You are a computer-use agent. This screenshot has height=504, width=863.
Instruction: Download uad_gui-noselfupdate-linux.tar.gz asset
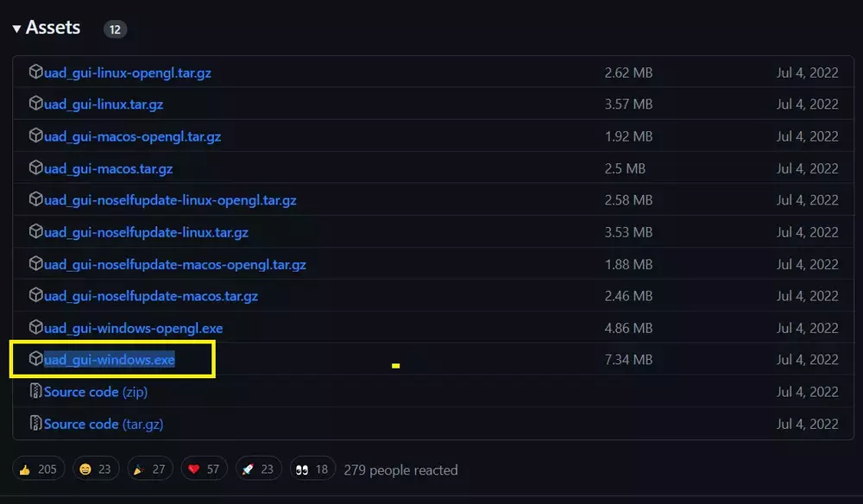pos(146,232)
